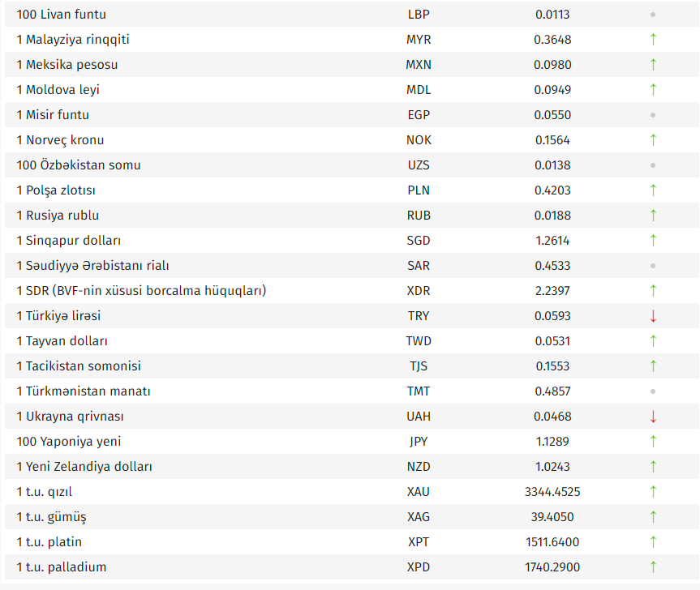Click the XDR currency code
The height and width of the screenshot is (590, 700).
click(419, 291)
